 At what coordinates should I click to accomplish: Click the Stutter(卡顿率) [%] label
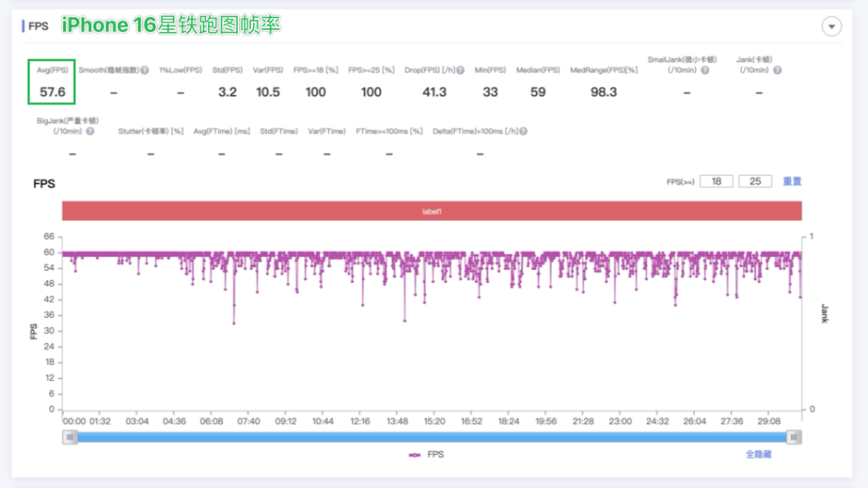pos(150,131)
